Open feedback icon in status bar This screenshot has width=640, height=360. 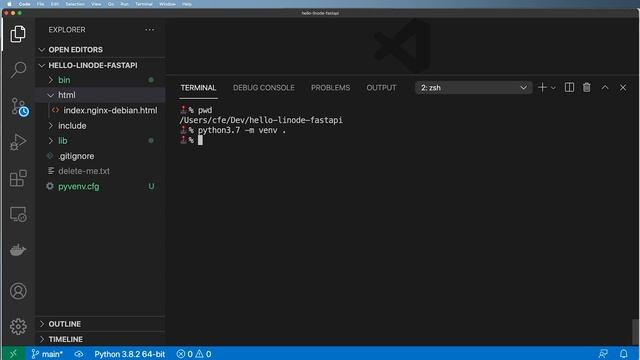(603, 353)
